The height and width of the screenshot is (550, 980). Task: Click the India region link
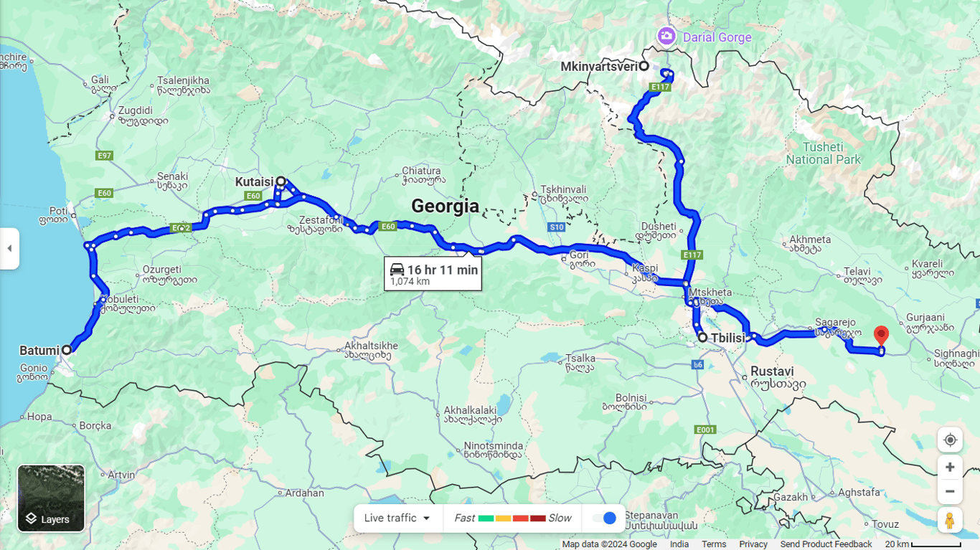click(679, 544)
